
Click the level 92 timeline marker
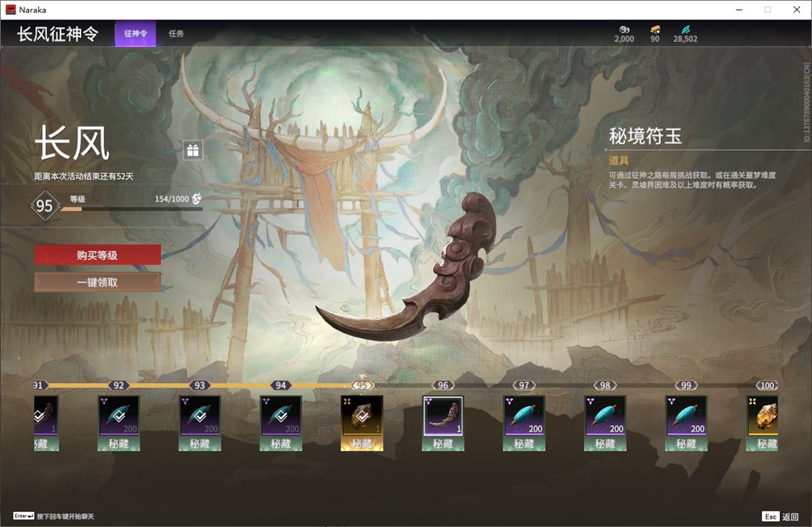point(119,385)
